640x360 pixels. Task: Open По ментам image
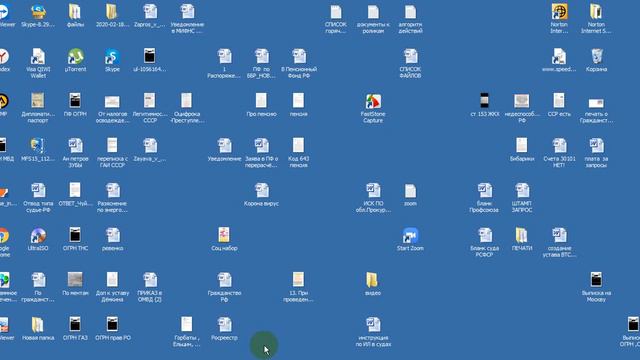pos(75,281)
